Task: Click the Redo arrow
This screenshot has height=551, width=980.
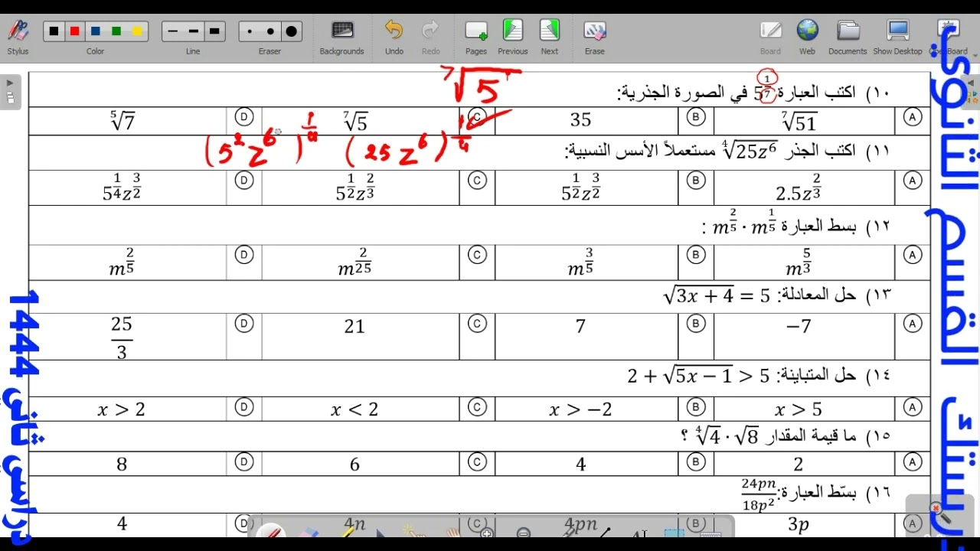Action: point(431,37)
